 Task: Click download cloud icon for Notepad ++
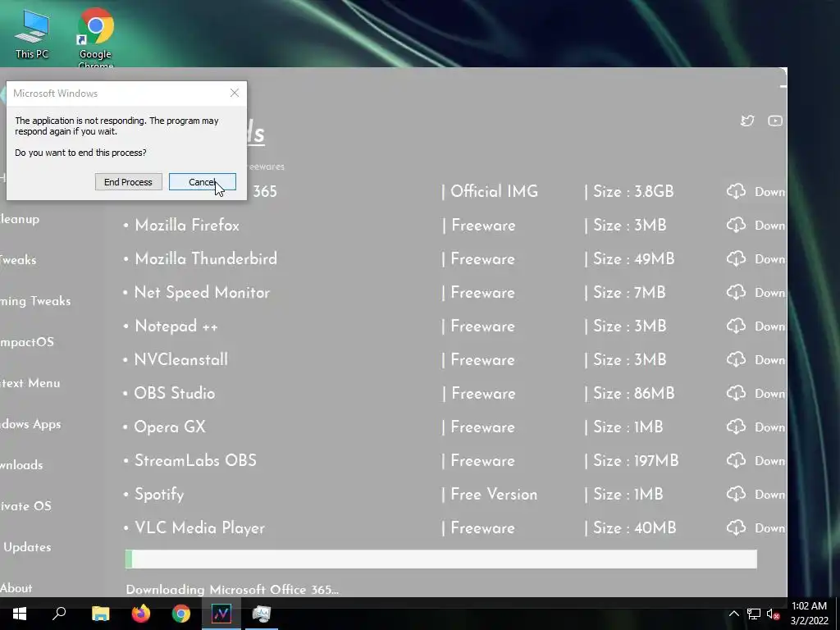coord(736,326)
